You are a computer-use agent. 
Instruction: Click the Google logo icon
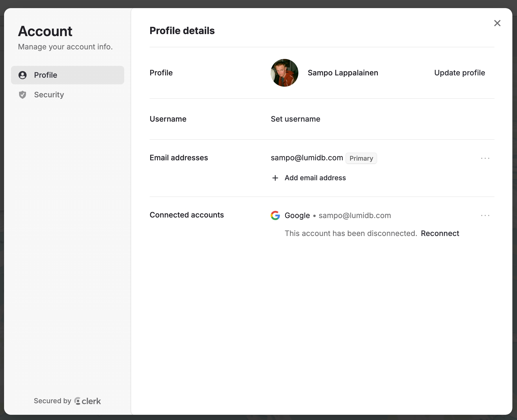point(275,215)
